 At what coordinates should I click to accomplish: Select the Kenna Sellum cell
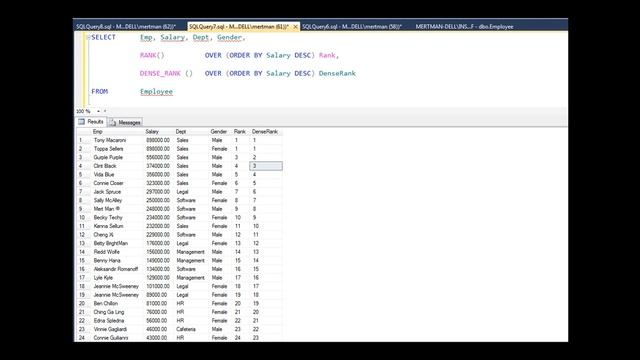[118, 226]
